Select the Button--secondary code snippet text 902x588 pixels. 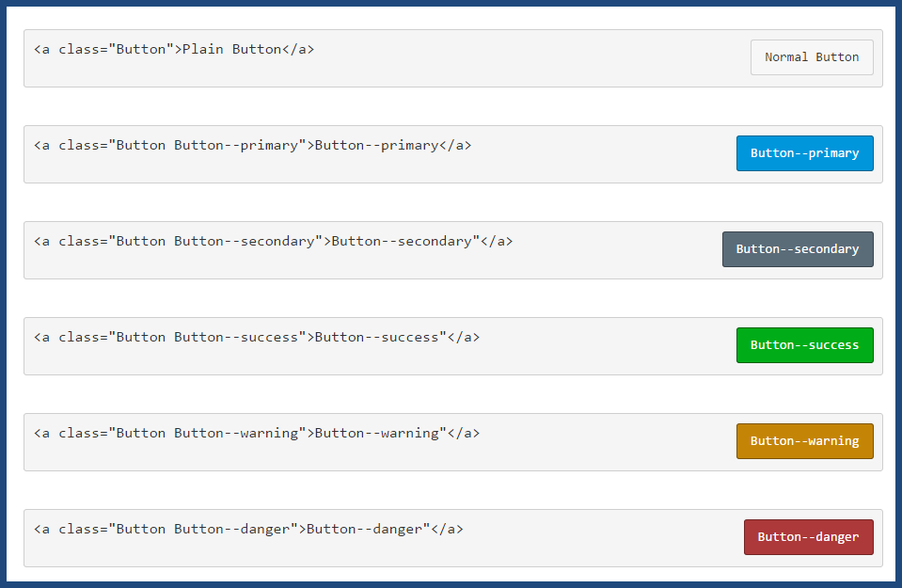[271, 241]
